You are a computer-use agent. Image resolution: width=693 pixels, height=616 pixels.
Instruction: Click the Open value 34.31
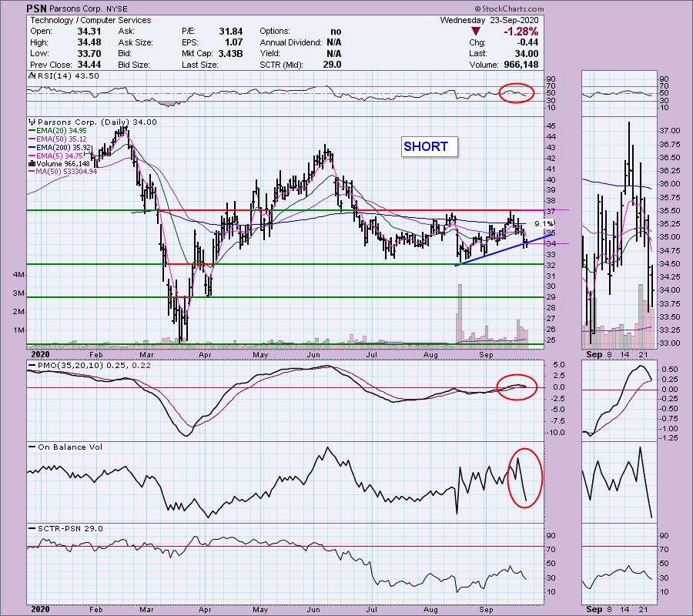point(89,32)
